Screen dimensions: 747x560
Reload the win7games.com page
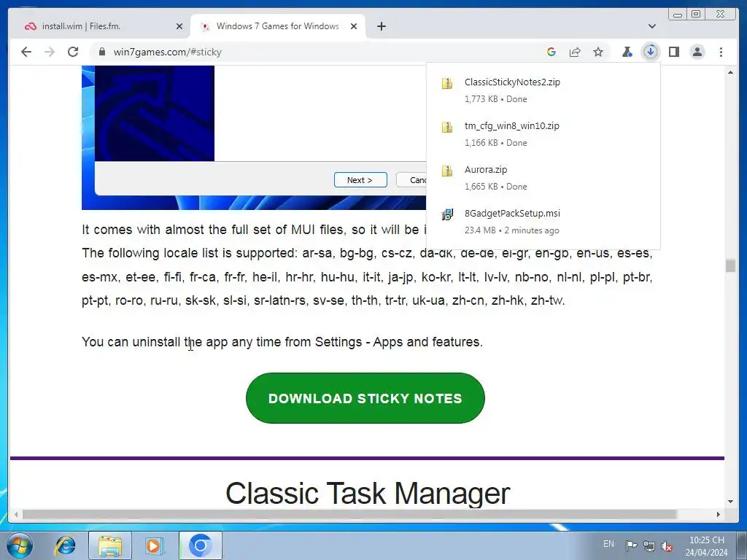[73, 52]
